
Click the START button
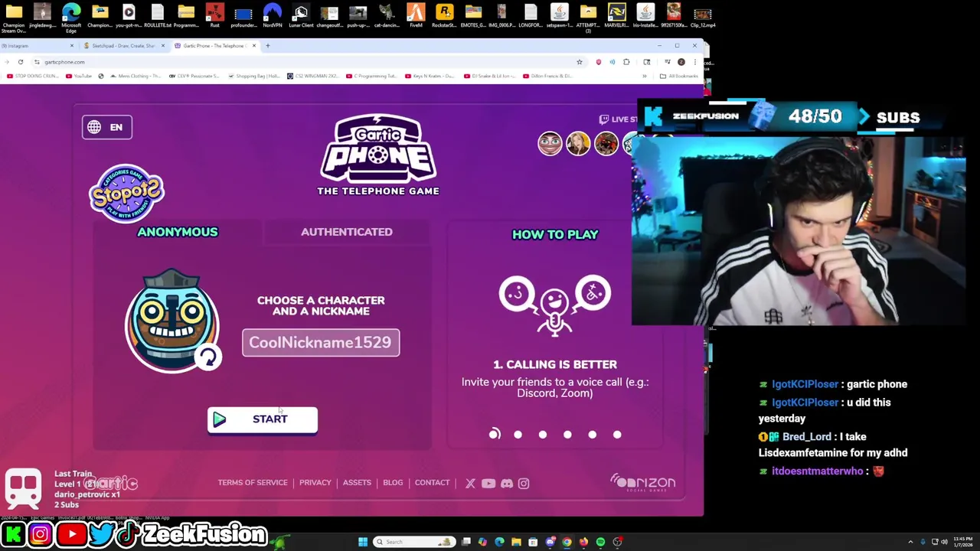click(262, 419)
